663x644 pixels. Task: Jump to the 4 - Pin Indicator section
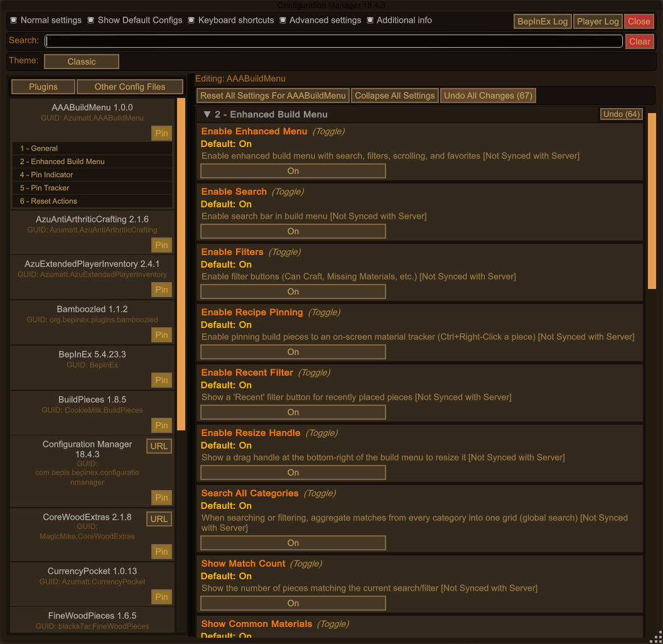click(x=92, y=175)
